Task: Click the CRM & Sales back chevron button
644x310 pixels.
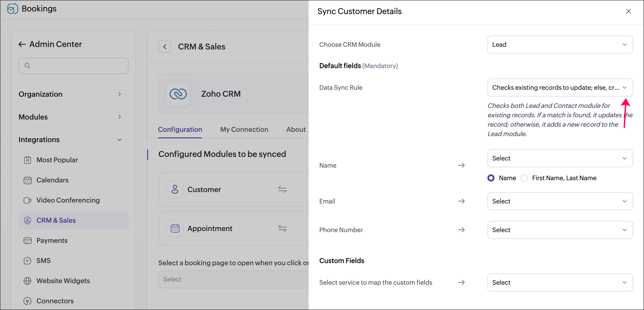Action: (164, 47)
